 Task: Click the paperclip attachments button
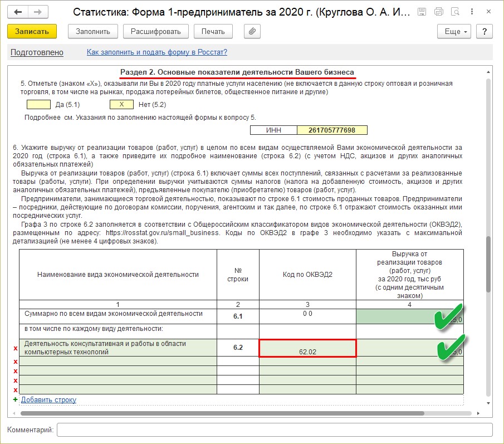pos(252,32)
